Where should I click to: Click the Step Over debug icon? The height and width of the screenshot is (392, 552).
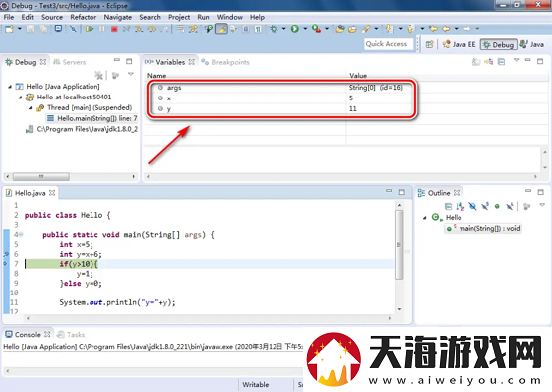click(152, 29)
